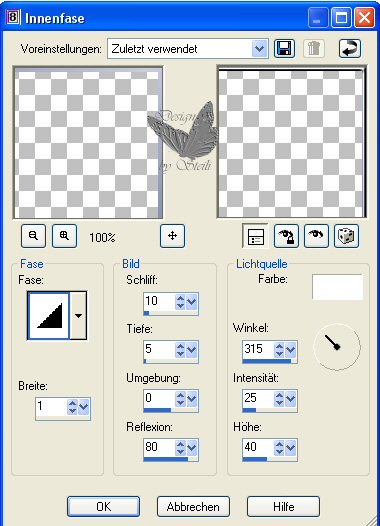The width and height of the screenshot is (380, 526).
Task: Click the grayed trash can delete preset icon
Action: (314, 49)
